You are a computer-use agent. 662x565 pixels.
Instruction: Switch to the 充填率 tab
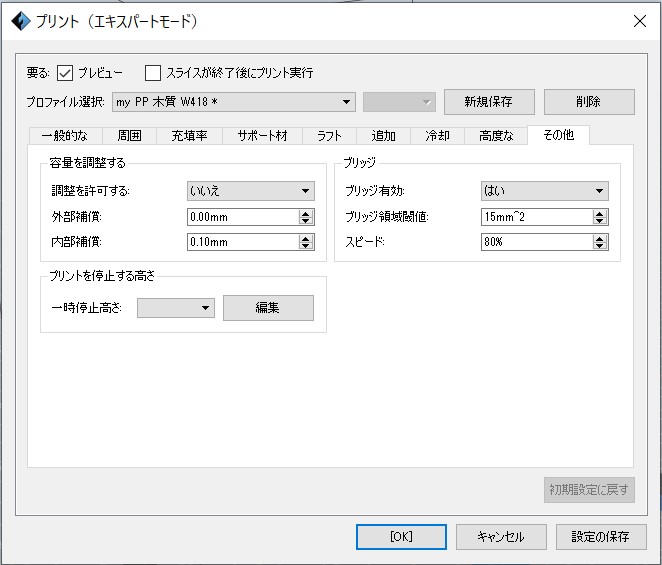[x=190, y=136]
